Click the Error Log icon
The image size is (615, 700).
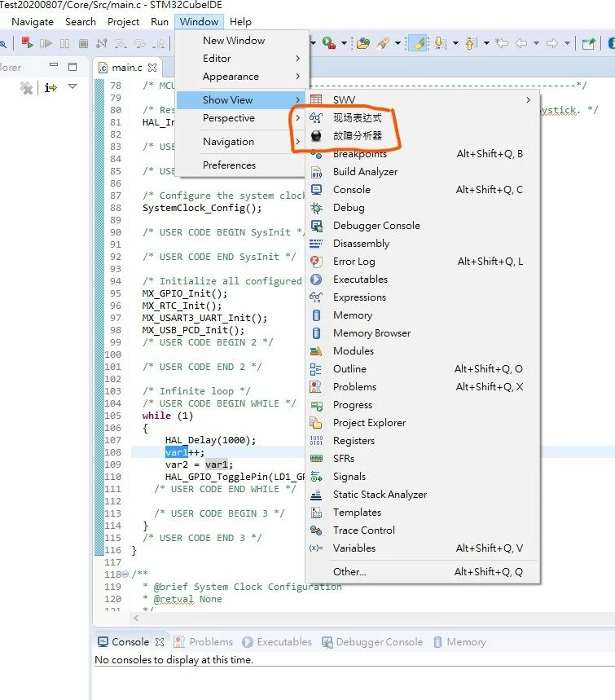[316, 262]
